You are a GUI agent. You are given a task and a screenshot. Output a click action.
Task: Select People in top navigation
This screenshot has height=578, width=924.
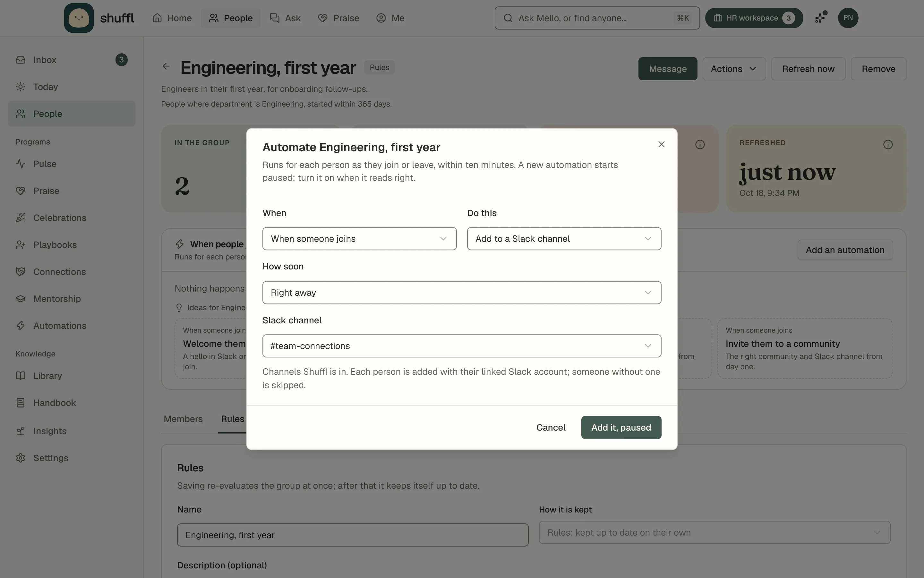(231, 18)
